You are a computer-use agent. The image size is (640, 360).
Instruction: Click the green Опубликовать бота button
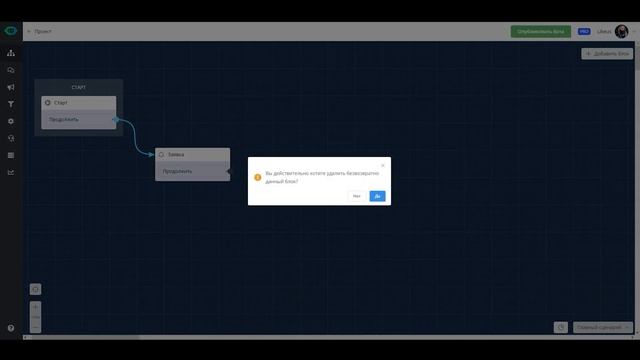click(541, 31)
